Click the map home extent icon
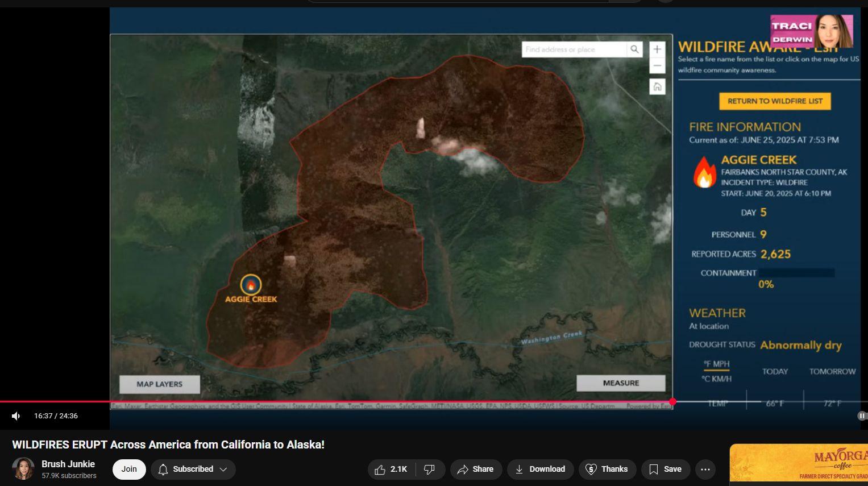 (657, 87)
